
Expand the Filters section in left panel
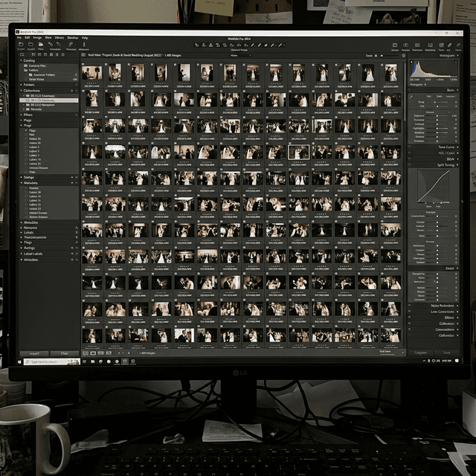[22, 115]
